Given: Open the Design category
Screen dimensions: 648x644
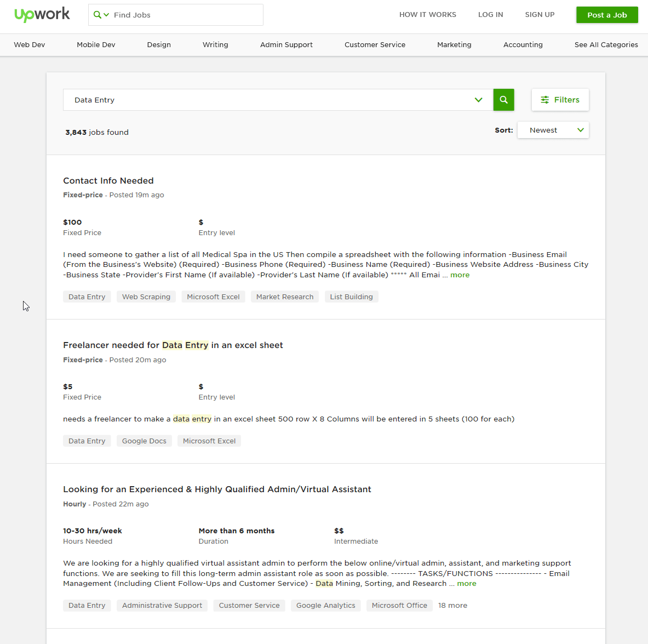Looking at the screenshot, I should pos(159,45).
